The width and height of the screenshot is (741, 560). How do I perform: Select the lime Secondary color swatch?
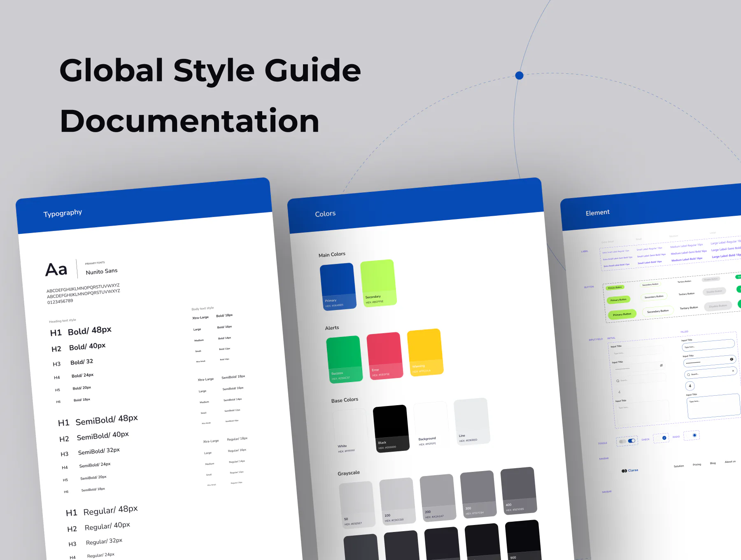pyautogui.click(x=378, y=283)
